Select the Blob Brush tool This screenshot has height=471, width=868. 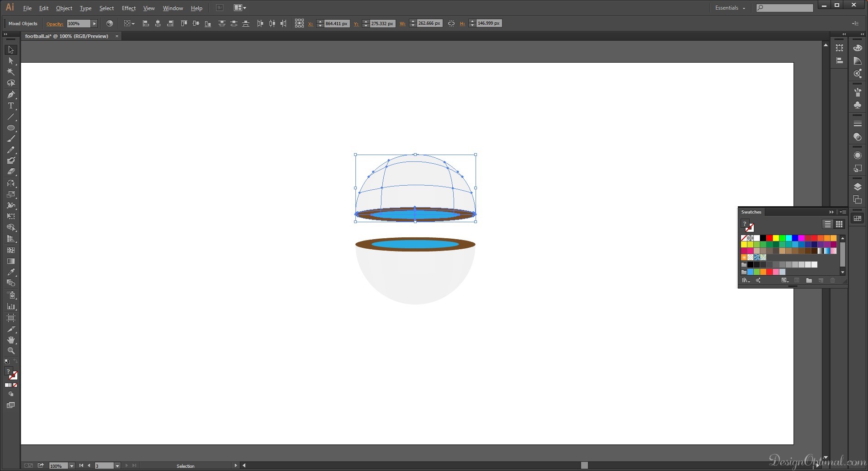click(x=11, y=161)
